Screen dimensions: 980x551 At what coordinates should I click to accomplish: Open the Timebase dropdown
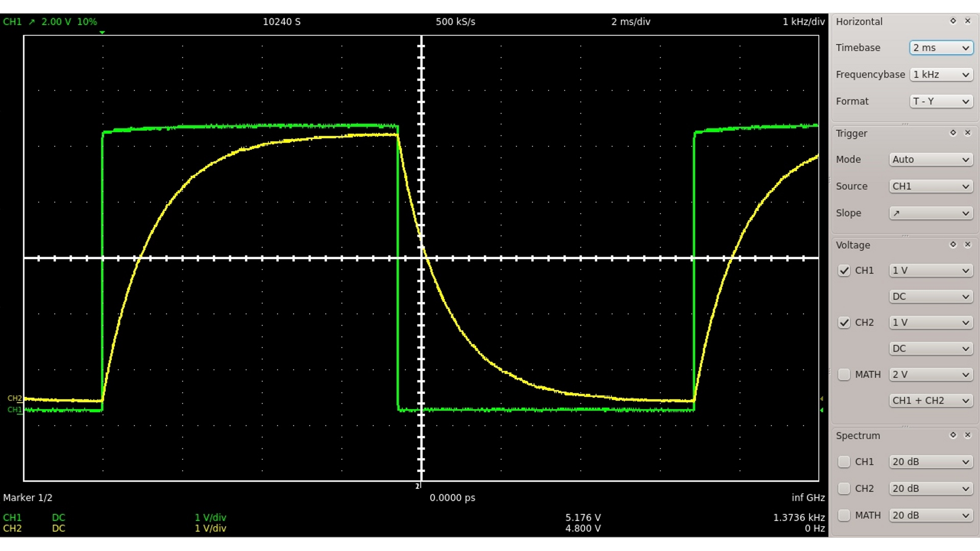[941, 47]
